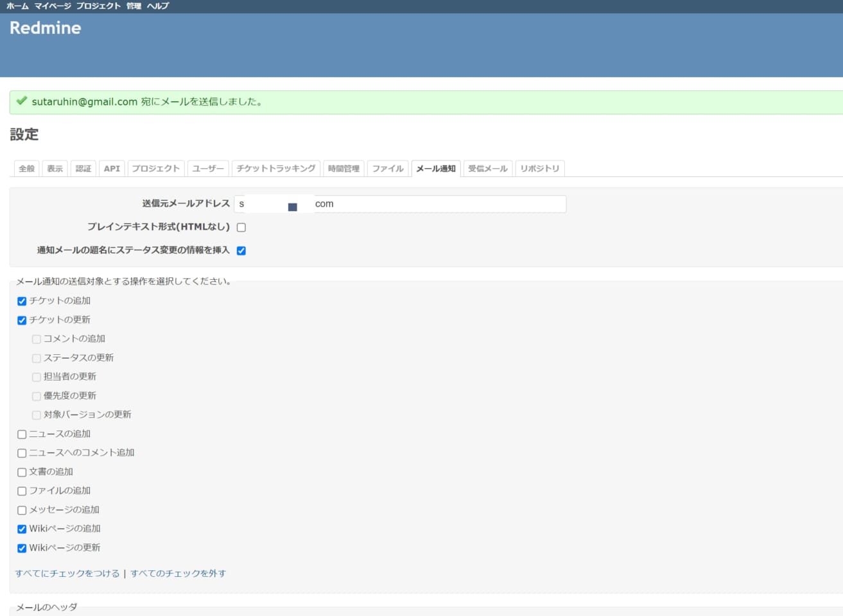Click the 送信元メールアドレス field label
The height and width of the screenshot is (616, 843).
pyautogui.click(x=186, y=203)
